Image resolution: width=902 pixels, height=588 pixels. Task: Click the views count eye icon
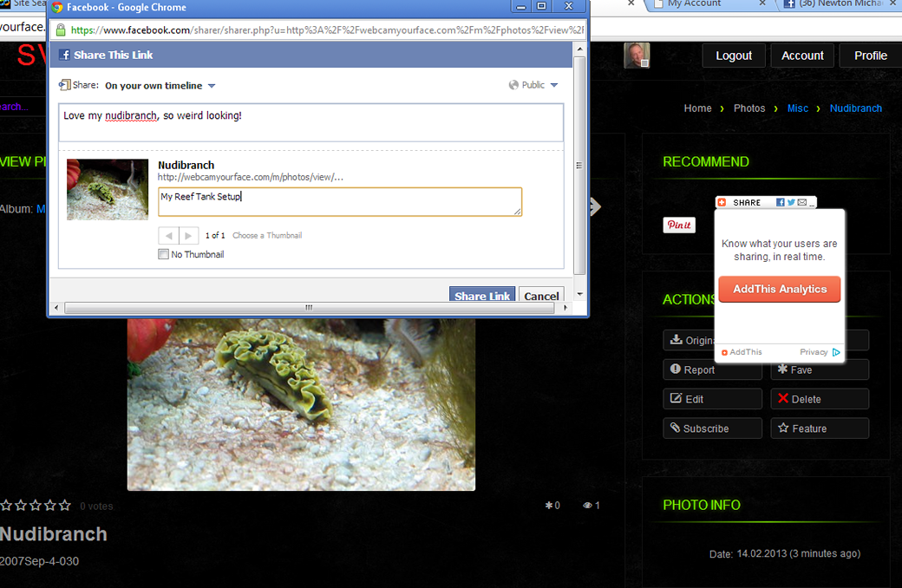587,505
